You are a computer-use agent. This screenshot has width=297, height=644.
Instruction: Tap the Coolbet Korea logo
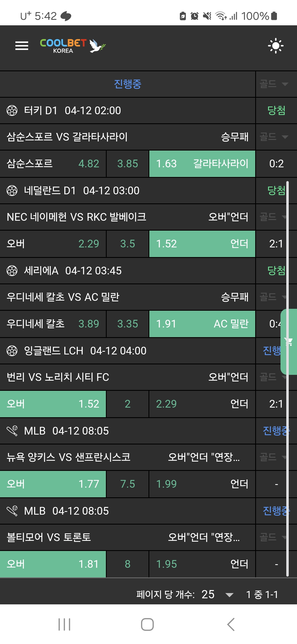click(73, 46)
